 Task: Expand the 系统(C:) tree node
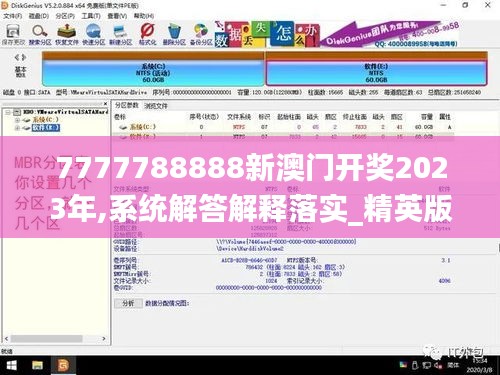pyautogui.click(x=17, y=120)
